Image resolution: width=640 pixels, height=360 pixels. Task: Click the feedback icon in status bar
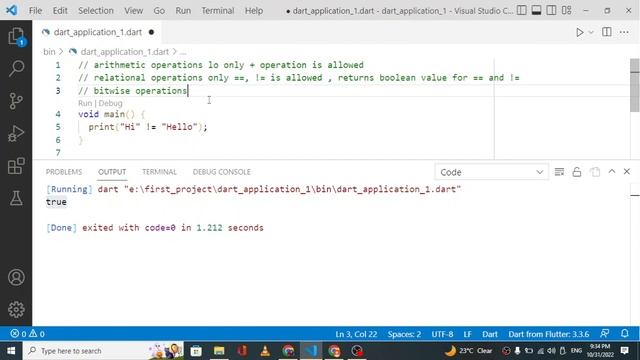(x=605, y=333)
